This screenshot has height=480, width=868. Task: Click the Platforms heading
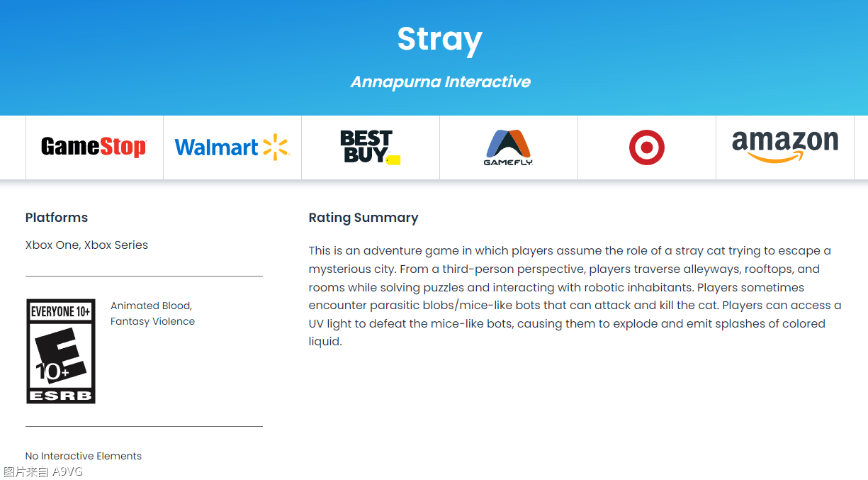coord(57,218)
